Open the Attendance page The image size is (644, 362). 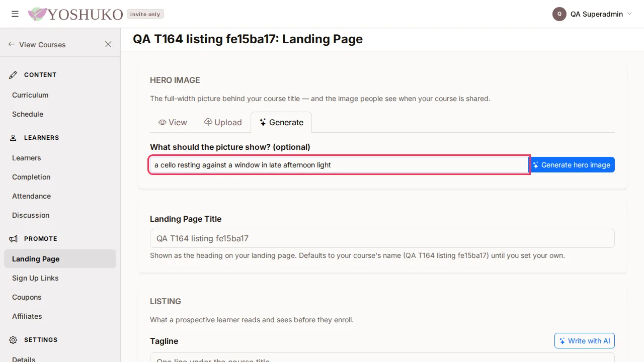32,196
